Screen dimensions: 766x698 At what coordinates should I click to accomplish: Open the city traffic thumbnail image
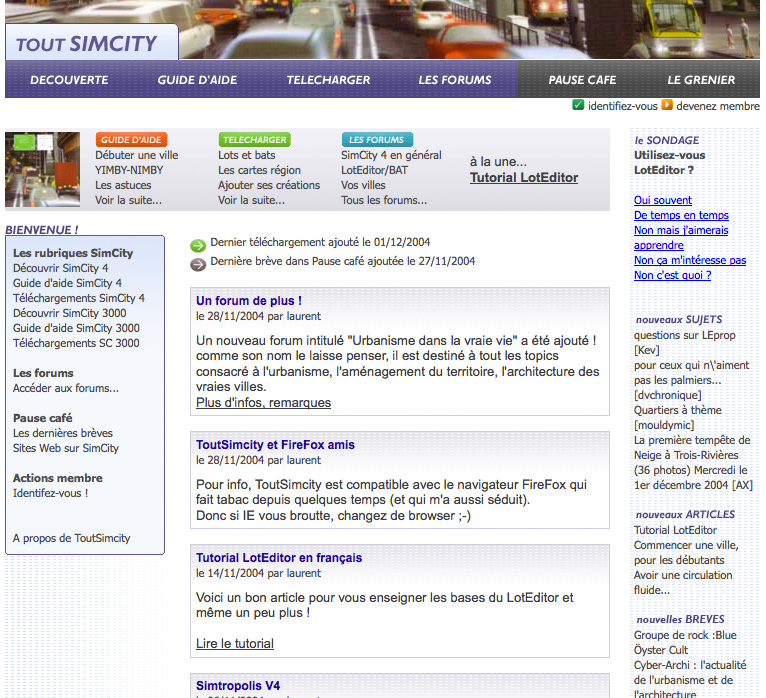pos(43,169)
